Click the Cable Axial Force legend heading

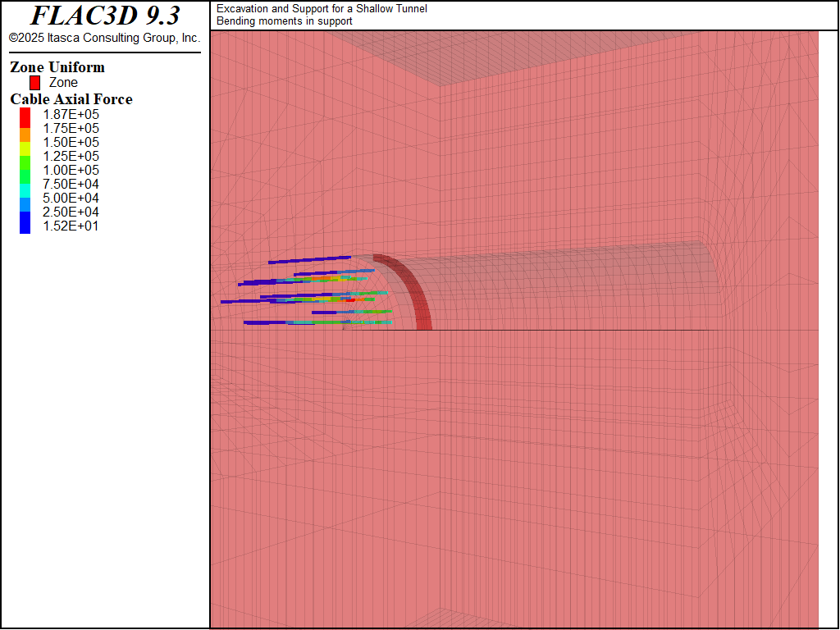pyautogui.click(x=71, y=99)
